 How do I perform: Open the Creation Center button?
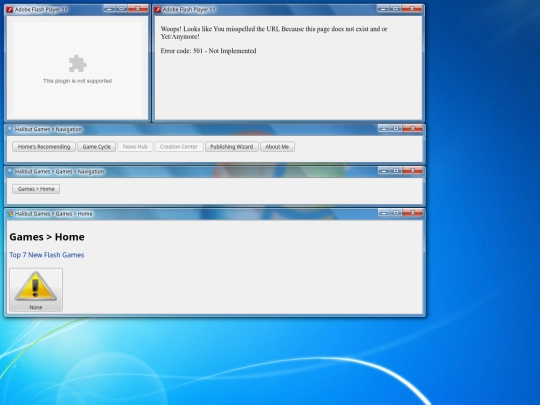(x=179, y=147)
